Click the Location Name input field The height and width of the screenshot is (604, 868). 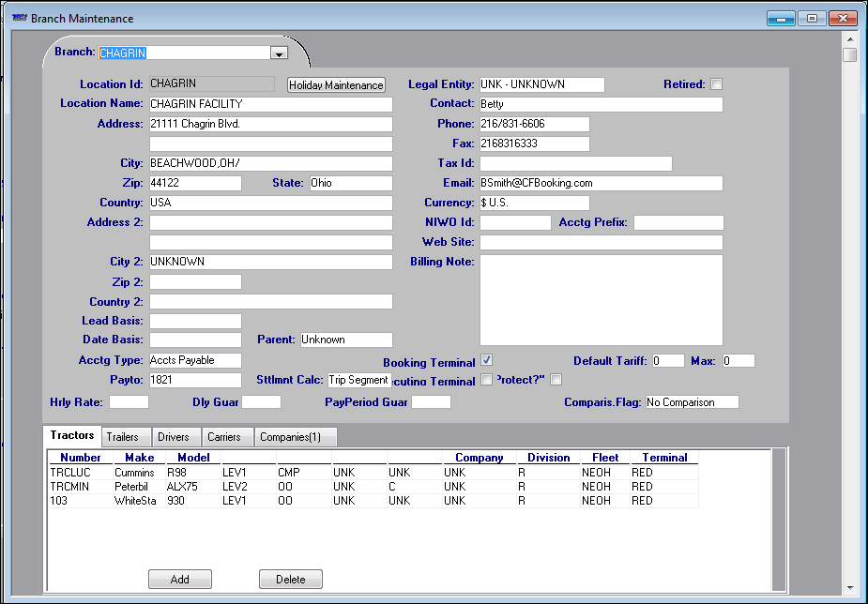[x=270, y=104]
